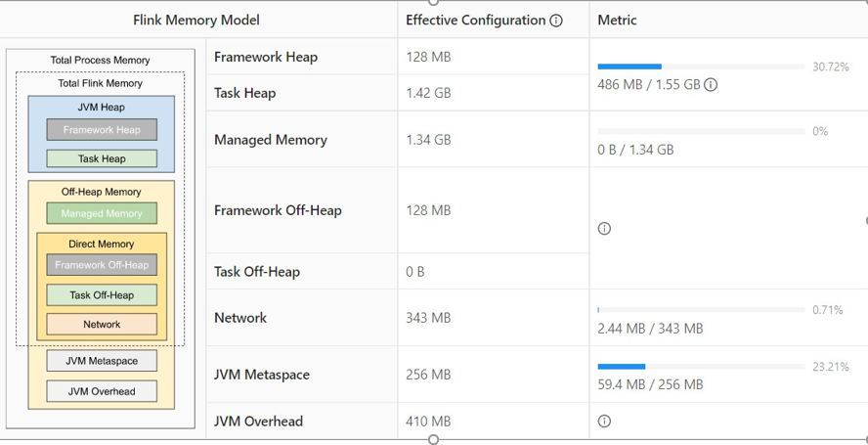The image size is (868, 445).
Task: Select the JVM Metaspace box in the diagram
Action: (x=102, y=361)
